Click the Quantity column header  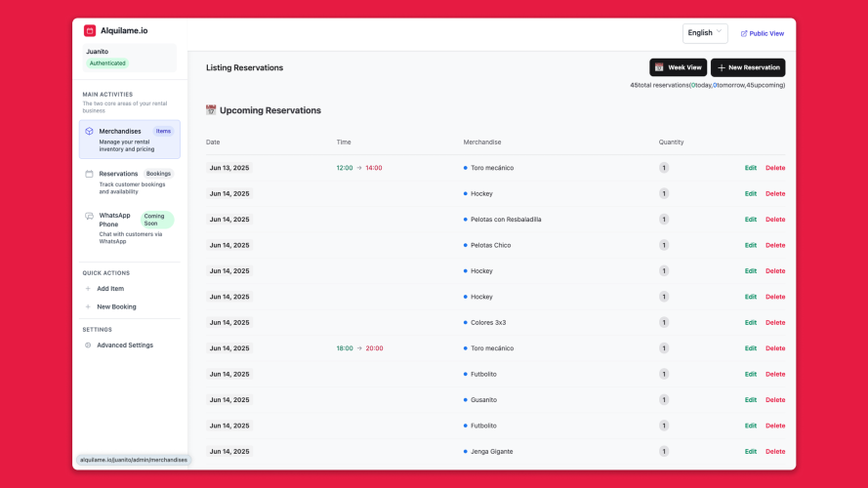coord(671,142)
